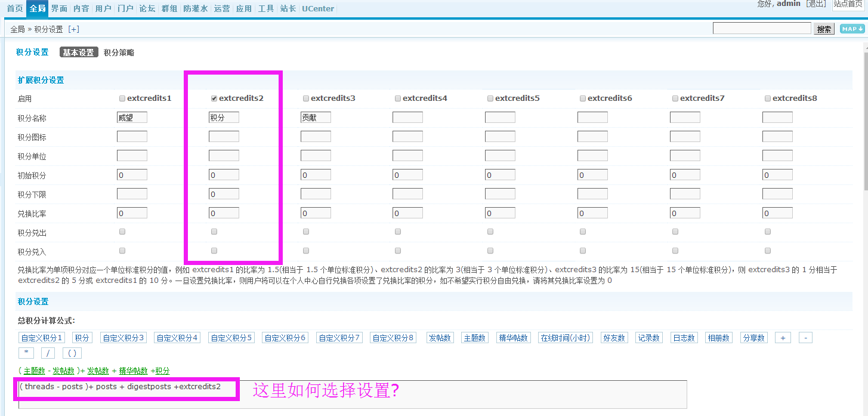The height and width of the screenshot is (416, 868).
Task: Insert 自定义积分8 into formula
Action: pos(393,338)
